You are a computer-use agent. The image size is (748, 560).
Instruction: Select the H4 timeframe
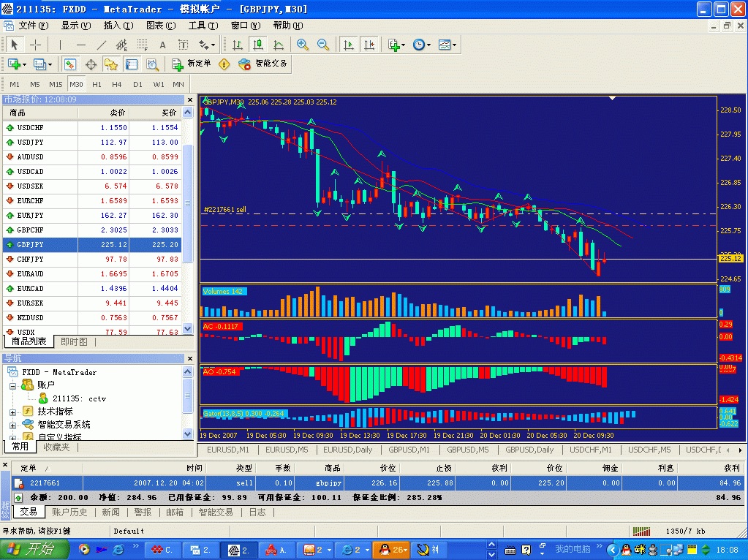(x=117, y=84)
